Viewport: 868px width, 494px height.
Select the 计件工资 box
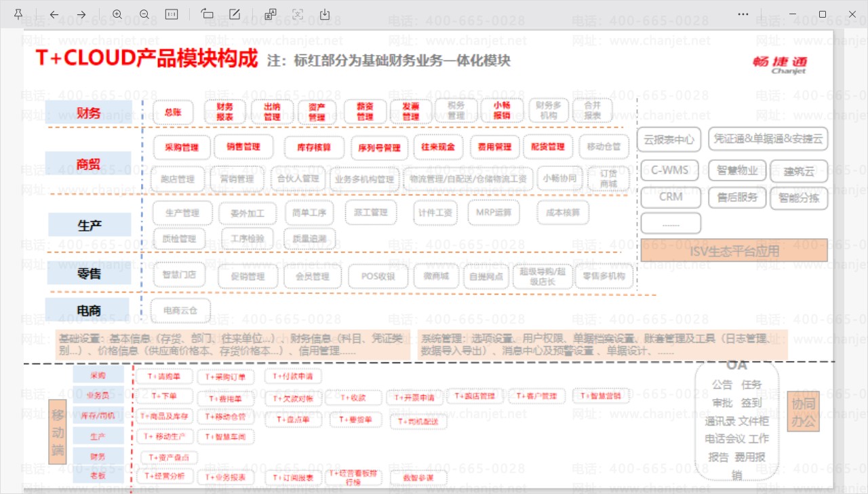pyautogui.click(x=435, y=213)
